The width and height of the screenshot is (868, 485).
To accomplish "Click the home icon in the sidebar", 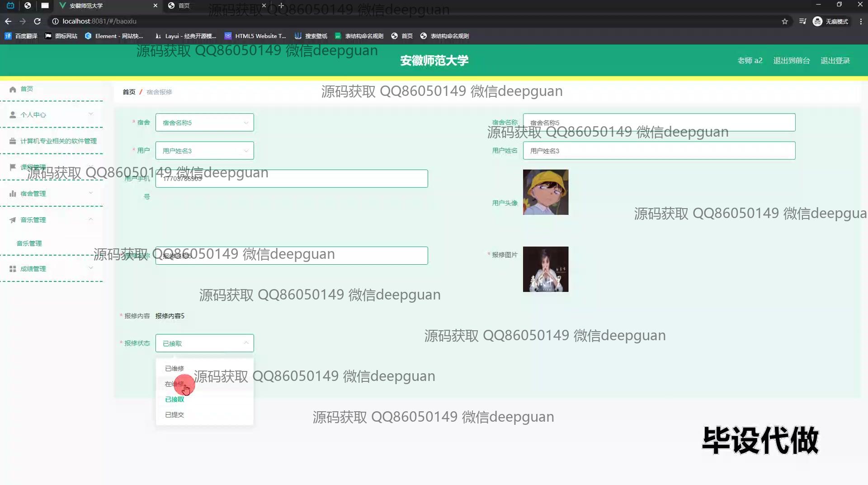I will (13, 89).
